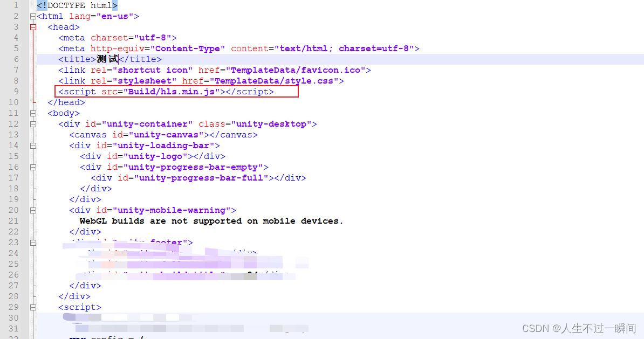Fold the unity-loading-bar div on line 14
Screen dimensions: 644x339
(x=33, y=146)
